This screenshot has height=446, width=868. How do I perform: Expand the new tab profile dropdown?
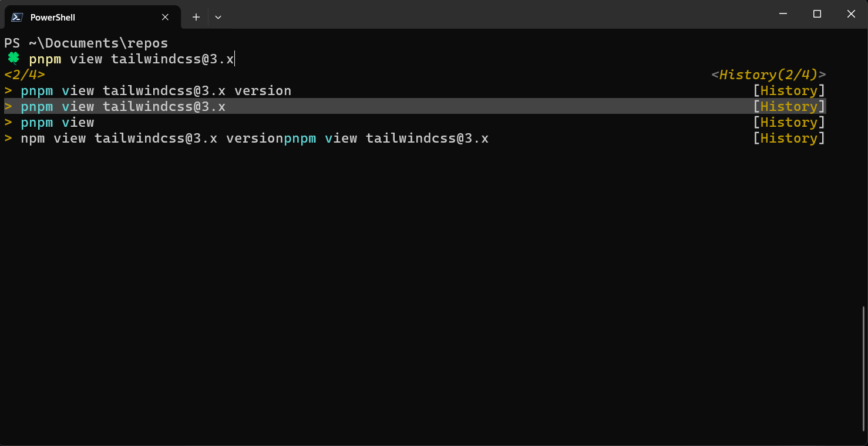218,17
